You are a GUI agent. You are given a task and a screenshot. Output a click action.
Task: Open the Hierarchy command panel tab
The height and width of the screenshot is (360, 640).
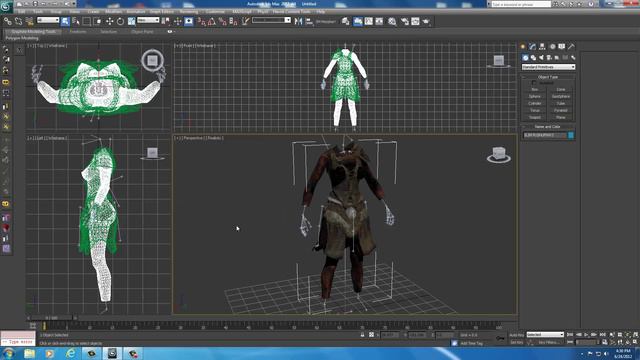[x=542, y=47]
